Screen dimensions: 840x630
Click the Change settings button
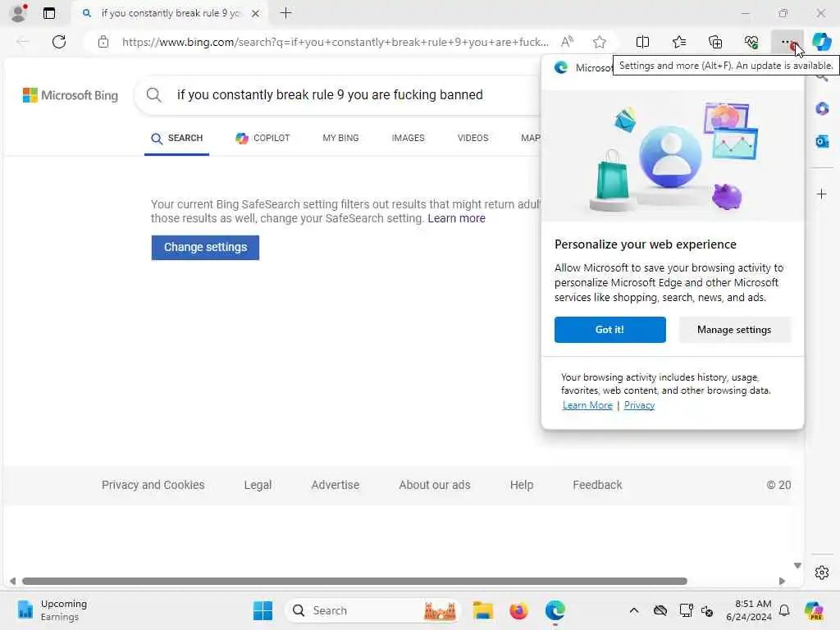click(205, 248)
